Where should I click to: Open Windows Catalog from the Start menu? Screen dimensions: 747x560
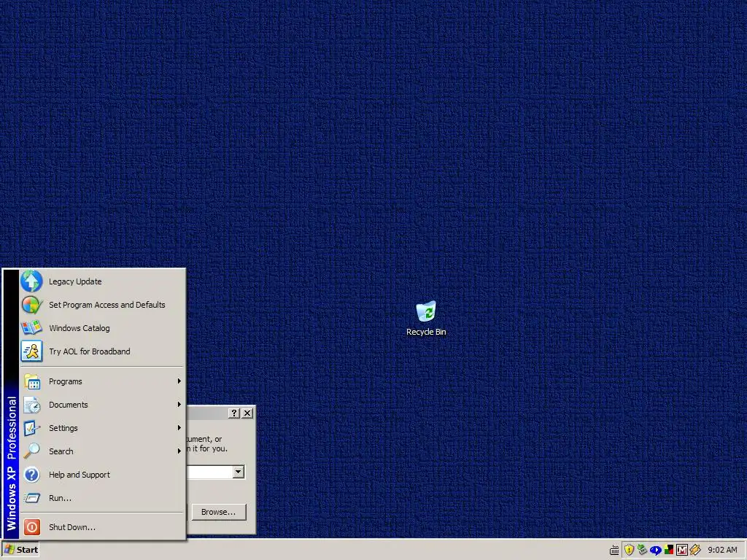click(101, 328)
